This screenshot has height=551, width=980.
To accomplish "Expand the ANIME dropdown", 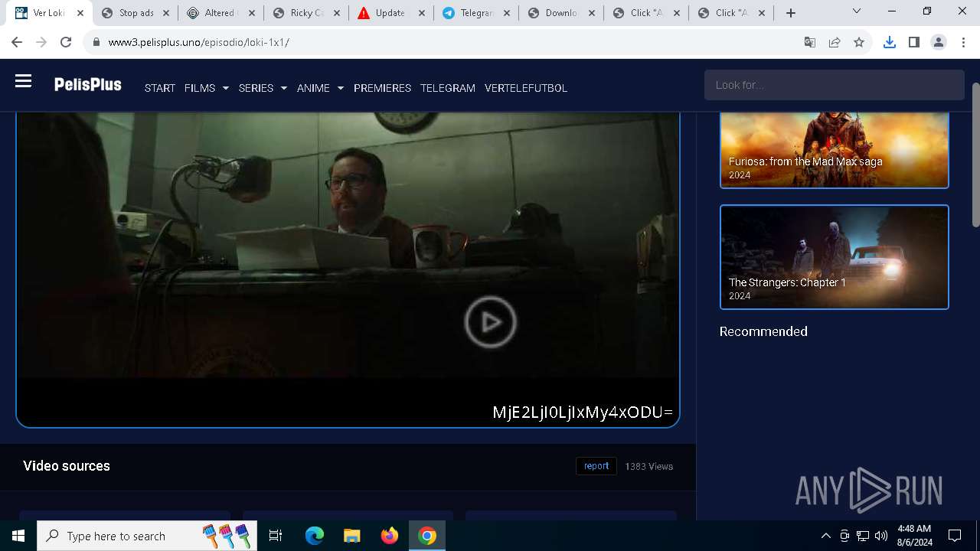I will click(320, 88).
